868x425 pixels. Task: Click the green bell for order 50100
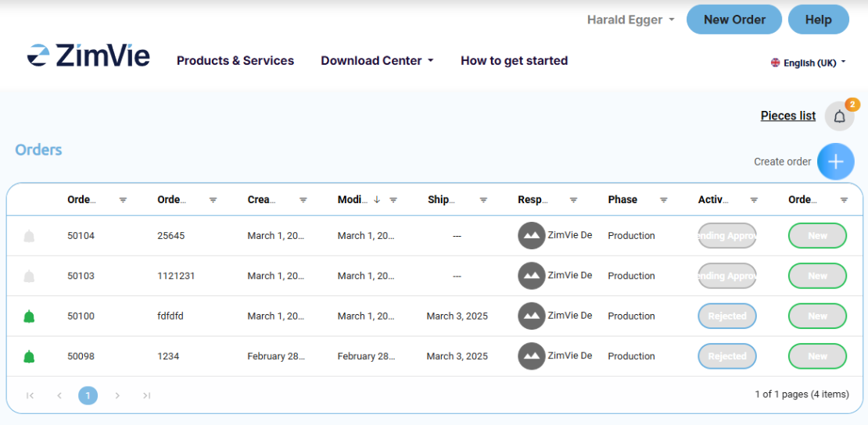click(29, 316)
